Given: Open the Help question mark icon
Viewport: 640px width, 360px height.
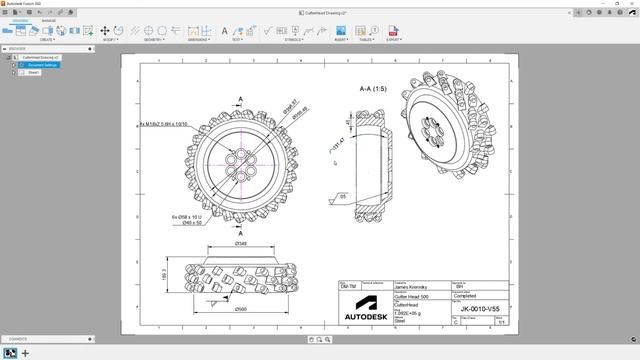Looking at the screenshot, I should click(620, 13).
